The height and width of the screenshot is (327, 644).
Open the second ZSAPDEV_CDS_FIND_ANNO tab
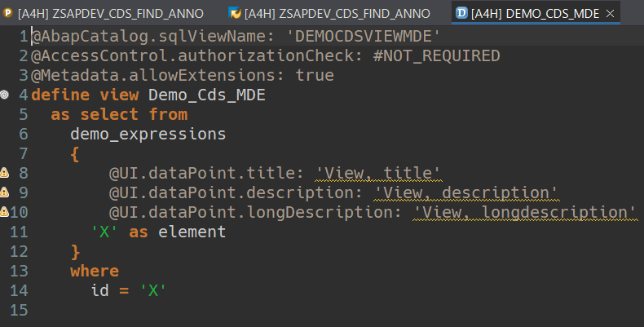(337, 12)
